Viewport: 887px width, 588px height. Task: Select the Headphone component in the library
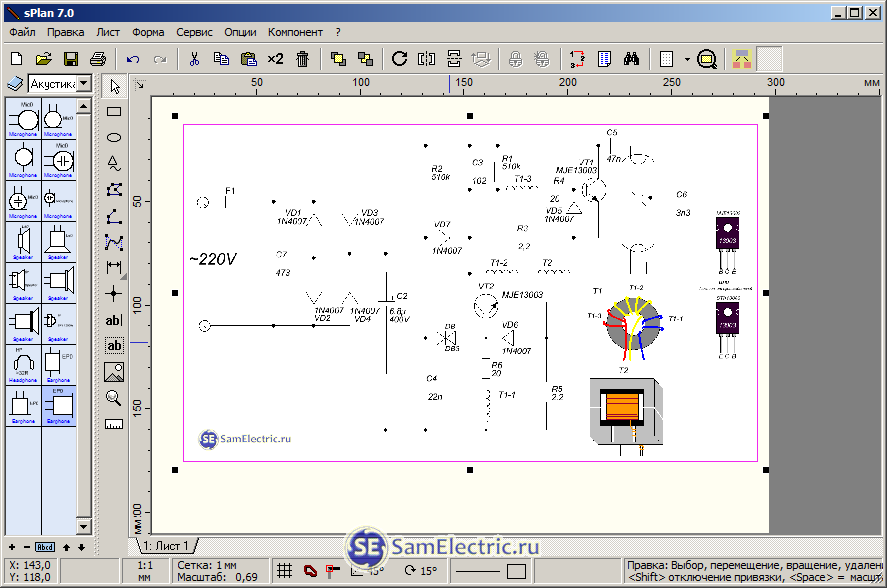coord(23,364)
